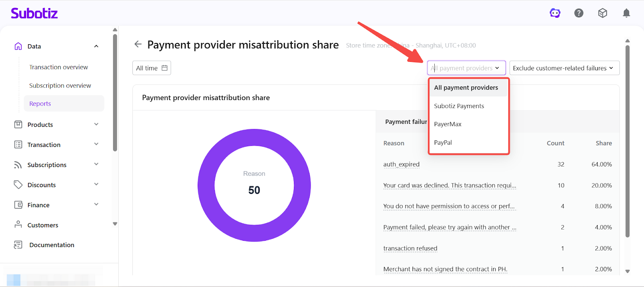Open Exclude customer-related failures dropdown

564,68
